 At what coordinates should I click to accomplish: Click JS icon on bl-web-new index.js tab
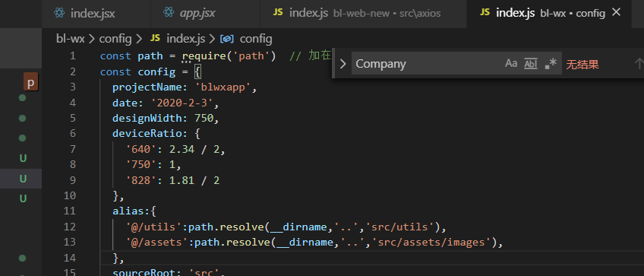click(278, 13)
